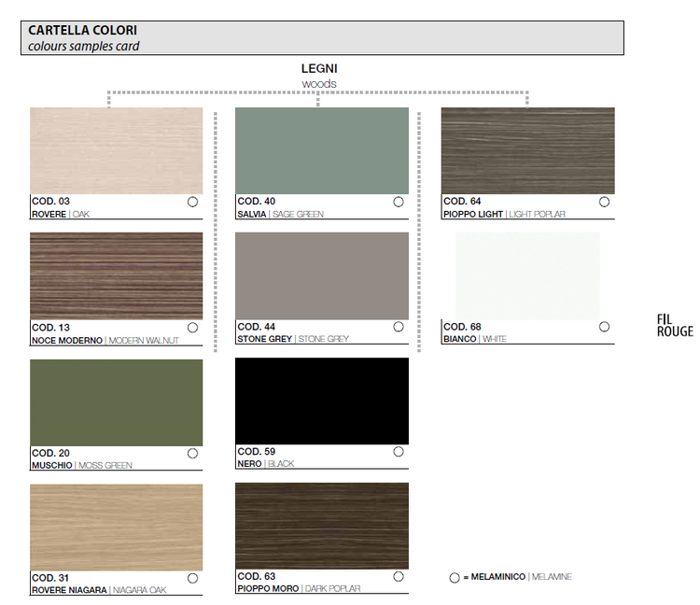Click the Fil Rouge logo text
Viewport: 700px width, 605px height.
[674, 325]
